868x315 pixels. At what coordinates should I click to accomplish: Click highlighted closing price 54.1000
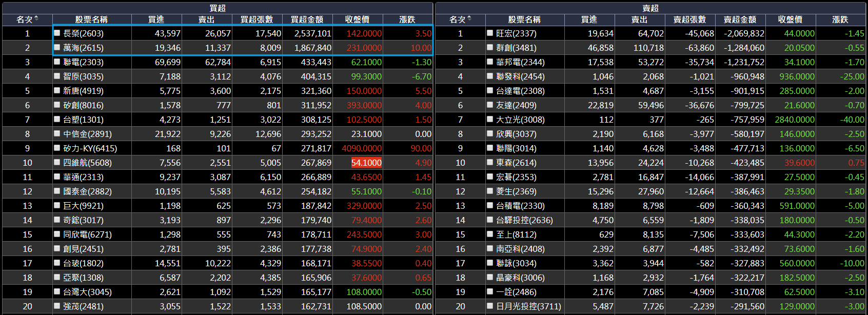coord(366,163)
